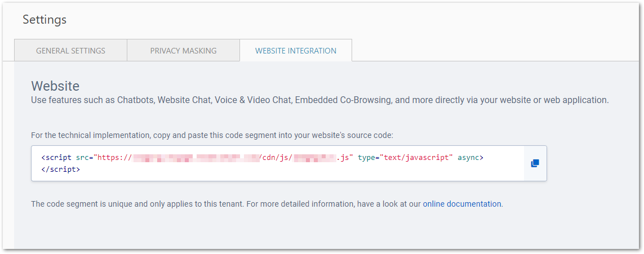Click the Website section heading
644x254 pixels.
click(x=55, y=86)
